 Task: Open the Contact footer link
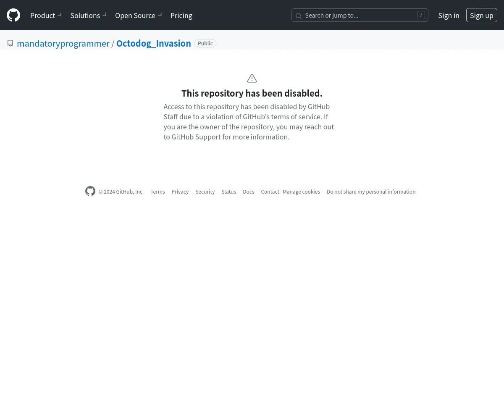pyautogui.click(x=270, y=192)
